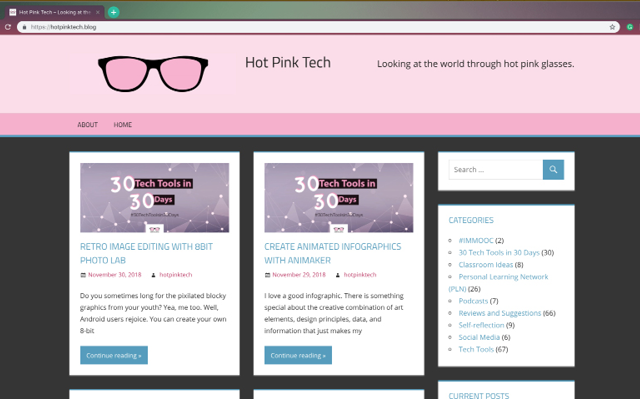The height and width of the screenshot is (399, 640).
Task: Click the November 29, 2018 date link
Action: [x=299, y=275]
